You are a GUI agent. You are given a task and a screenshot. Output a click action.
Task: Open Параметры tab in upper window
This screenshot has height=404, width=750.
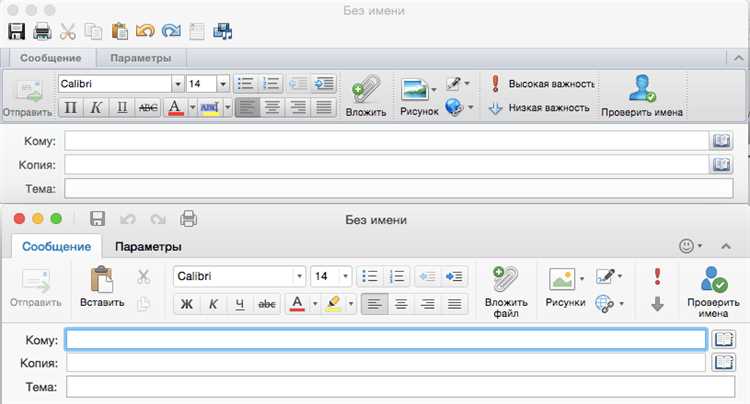(x=141, y=58)
